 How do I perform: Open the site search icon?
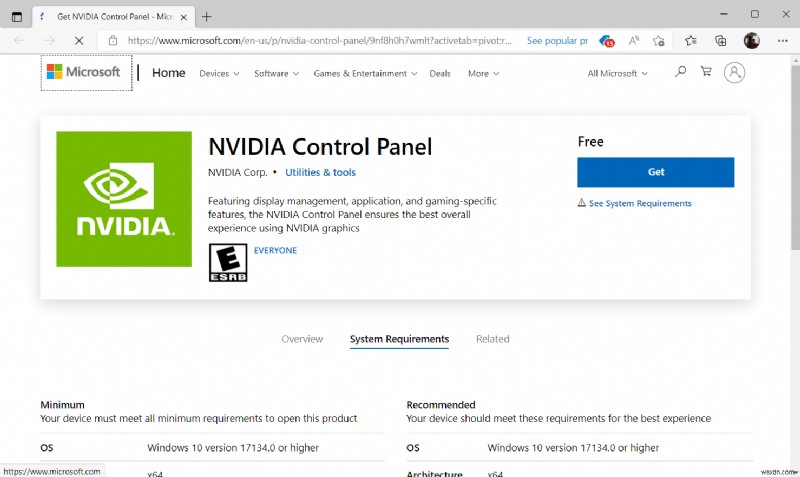[680, 71]
